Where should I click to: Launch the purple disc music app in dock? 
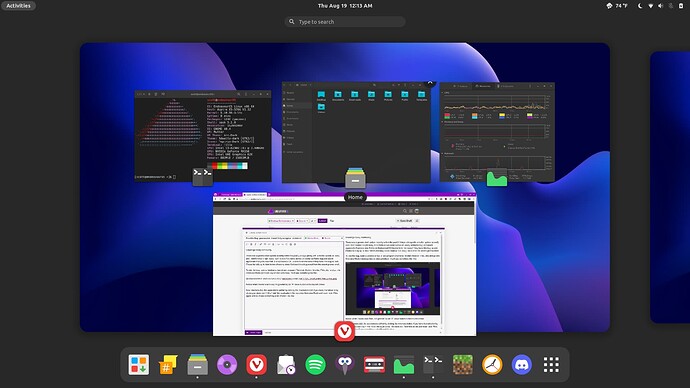coord(227,365)
